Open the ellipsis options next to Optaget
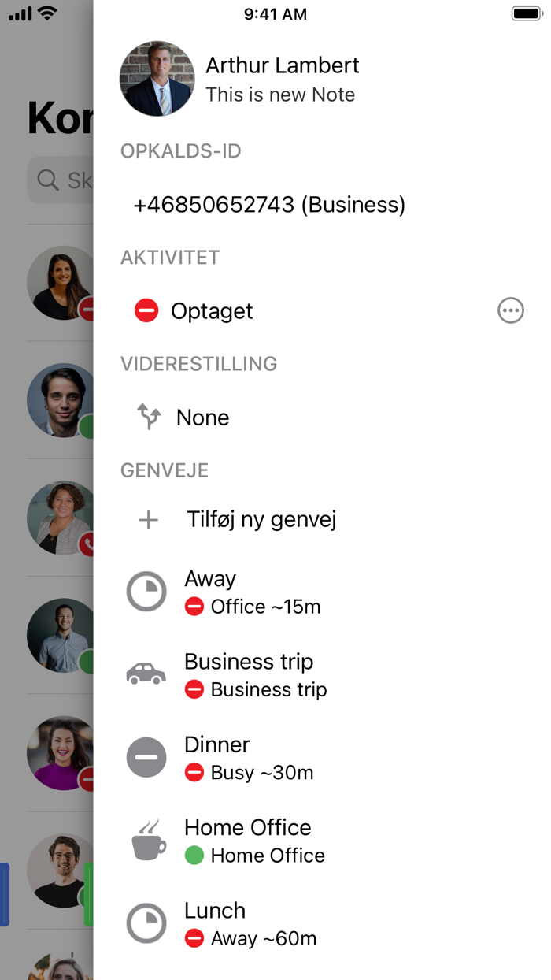Image resolution: width=551 pixels, height=980 pixels. click(511, 310)
